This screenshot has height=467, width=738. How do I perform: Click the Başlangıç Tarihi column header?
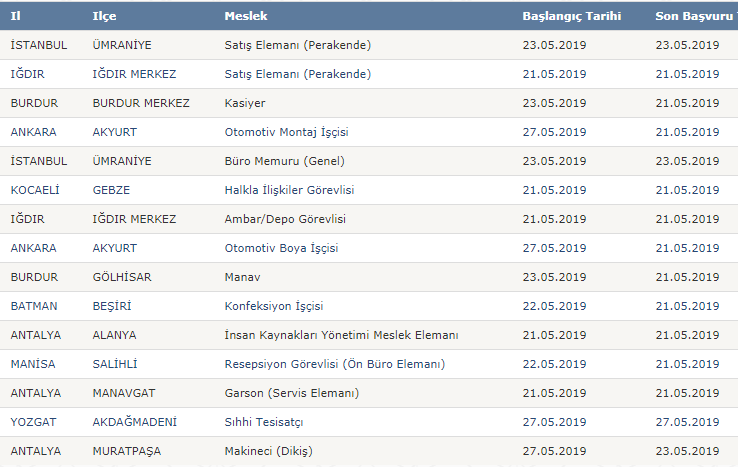(571, 16)
